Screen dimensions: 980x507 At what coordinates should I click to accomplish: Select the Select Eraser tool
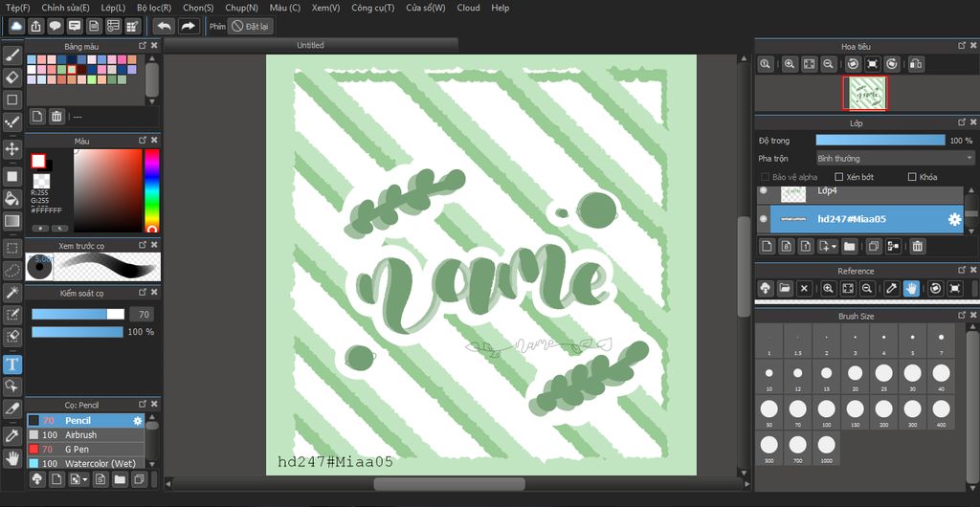tap(11, 337)
